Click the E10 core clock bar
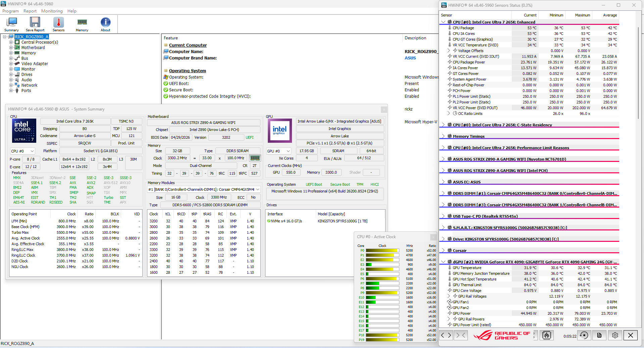 382,298
